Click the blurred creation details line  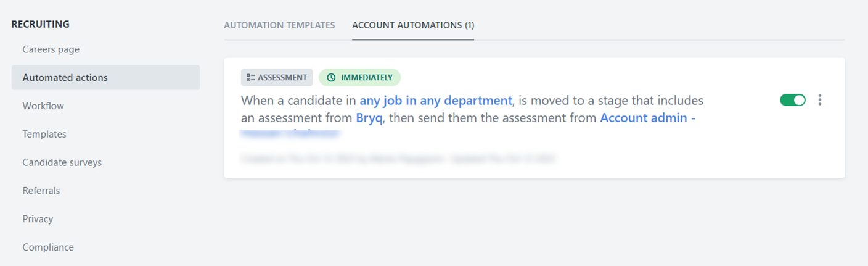pos(398,159)
